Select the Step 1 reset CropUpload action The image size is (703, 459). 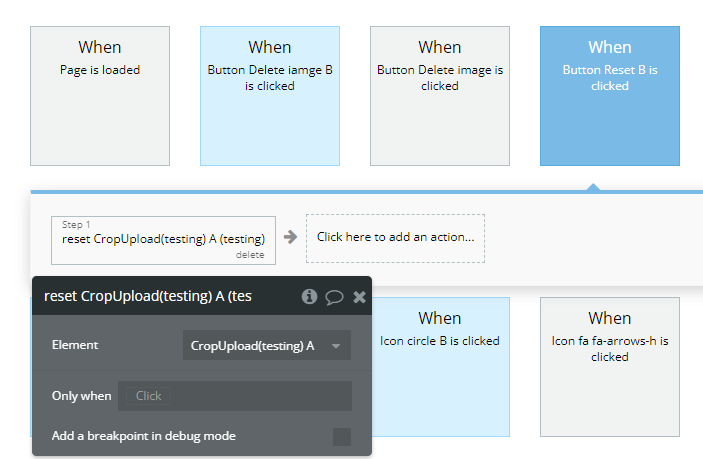[163, 239]
